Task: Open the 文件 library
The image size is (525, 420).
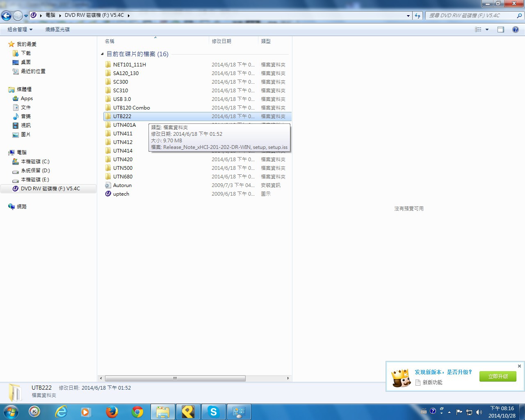Action: pos(26,107)
